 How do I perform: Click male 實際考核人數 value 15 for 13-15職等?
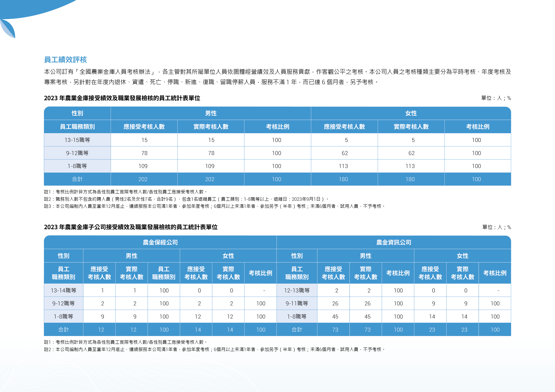pos(211,140)
